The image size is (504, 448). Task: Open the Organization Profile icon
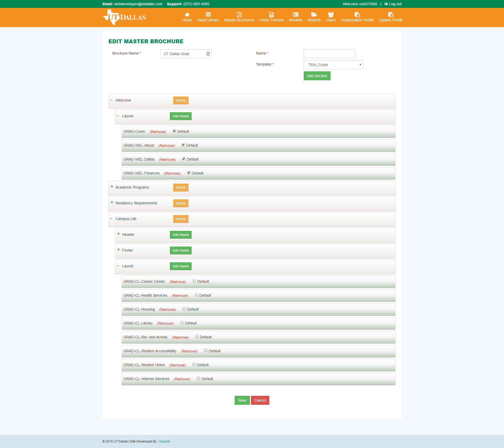pyautogui.click(x=357, y=15)
